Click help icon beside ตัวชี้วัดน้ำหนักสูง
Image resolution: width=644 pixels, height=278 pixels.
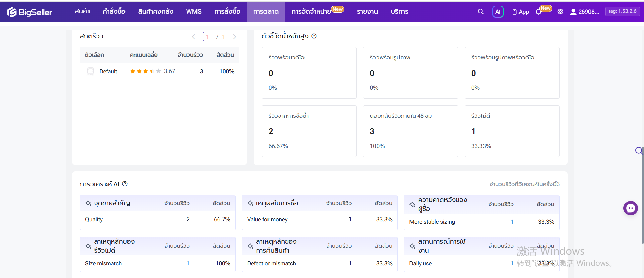pos(314,36)
